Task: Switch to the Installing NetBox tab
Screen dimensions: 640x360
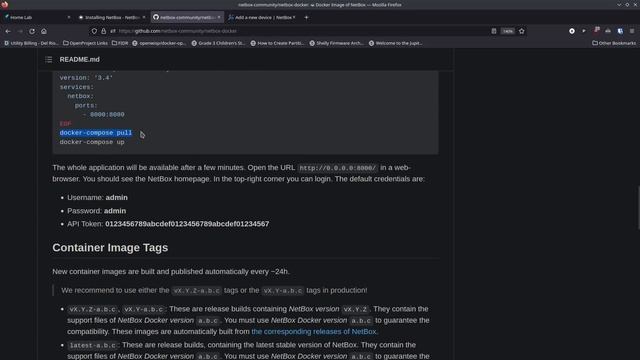Action: [x=111, y=17]
